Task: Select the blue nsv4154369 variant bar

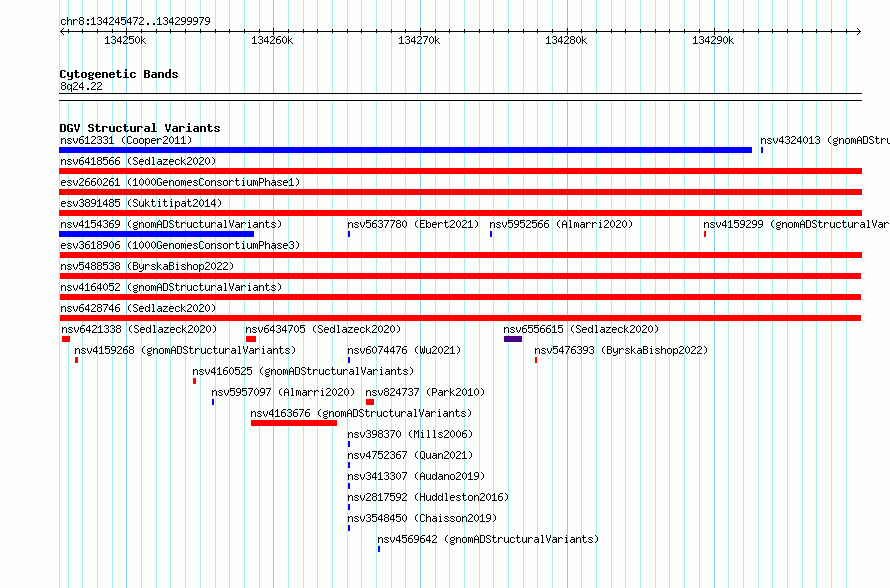Action: (157, 234)
